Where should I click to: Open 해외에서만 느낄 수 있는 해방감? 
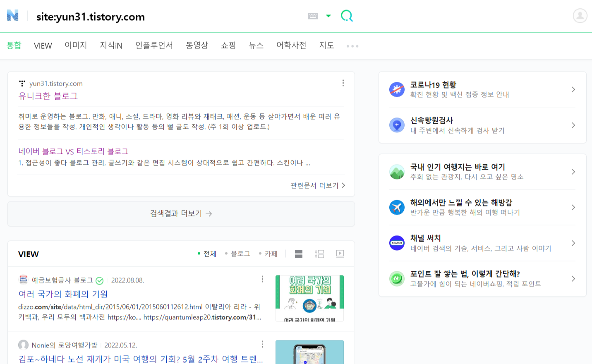[x=461, y=203]
